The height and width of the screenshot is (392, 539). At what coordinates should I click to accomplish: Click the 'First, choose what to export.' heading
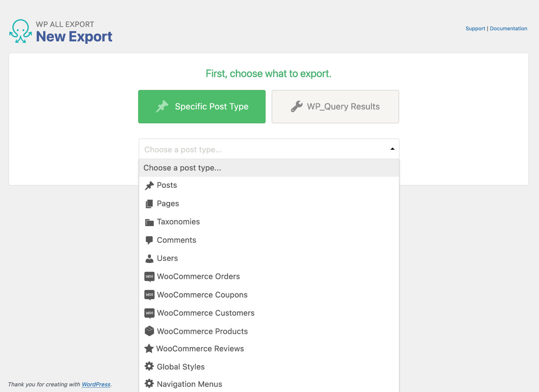(268, 74)
